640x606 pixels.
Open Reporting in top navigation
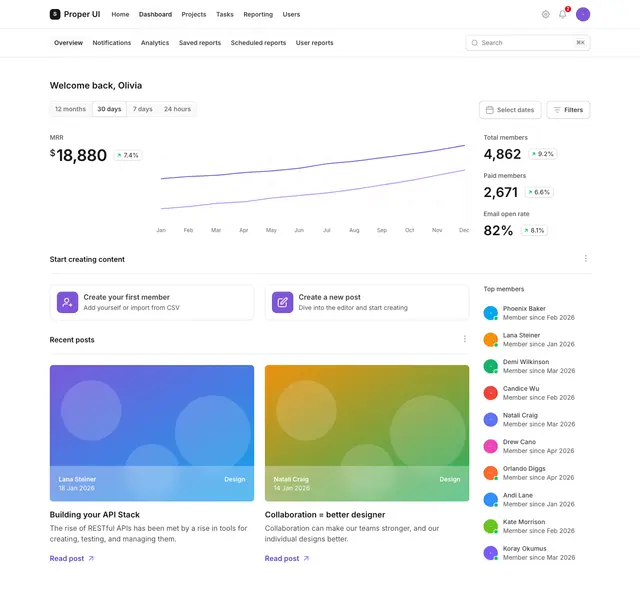click(258, 14)
